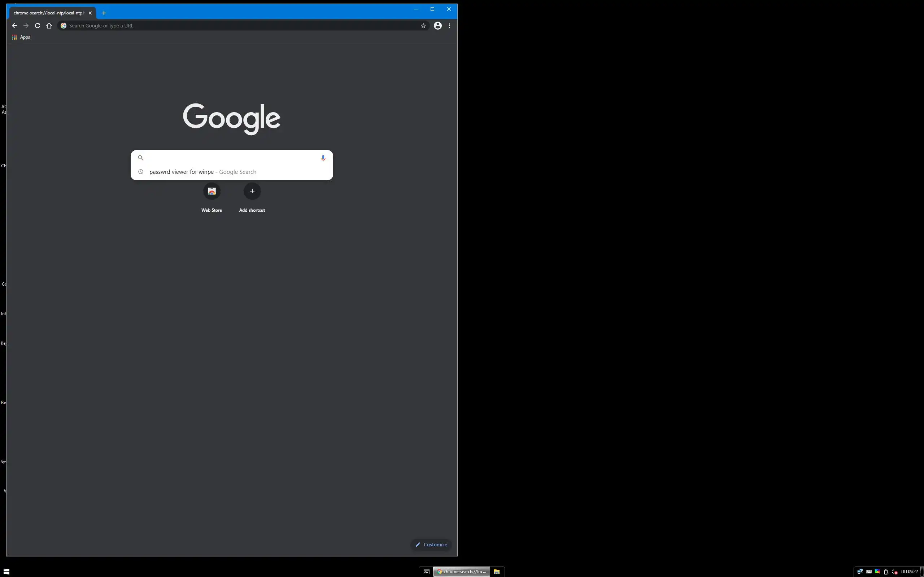Bookmark this tab with star icon
The width and height of the screenshot is (924, 577).
(x=423, y=26)
